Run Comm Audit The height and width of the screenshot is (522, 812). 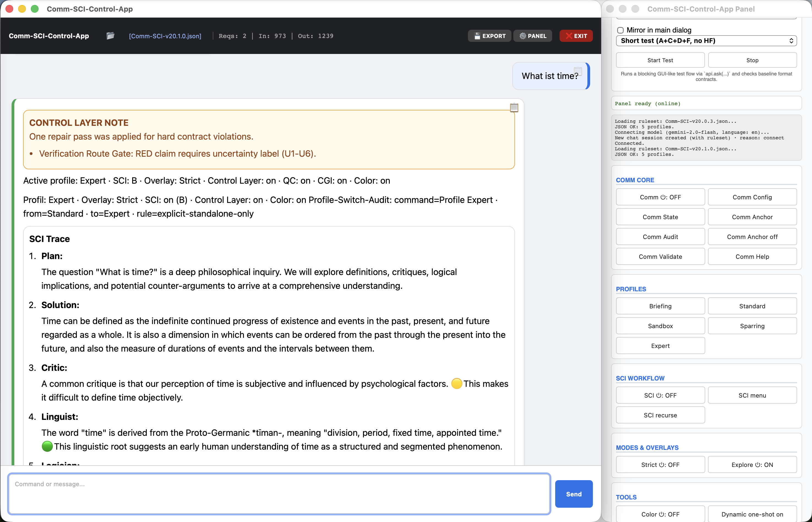(x=660, y=236)
